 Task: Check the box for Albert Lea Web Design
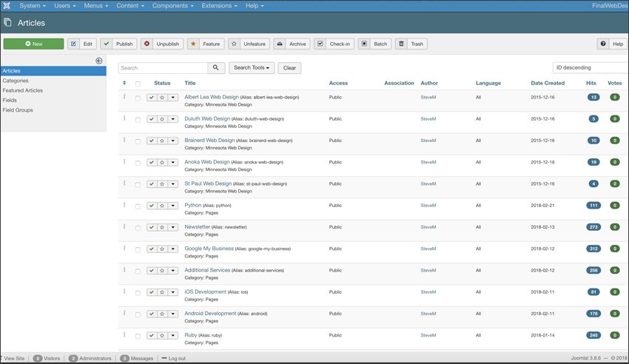tap(138, 98)
